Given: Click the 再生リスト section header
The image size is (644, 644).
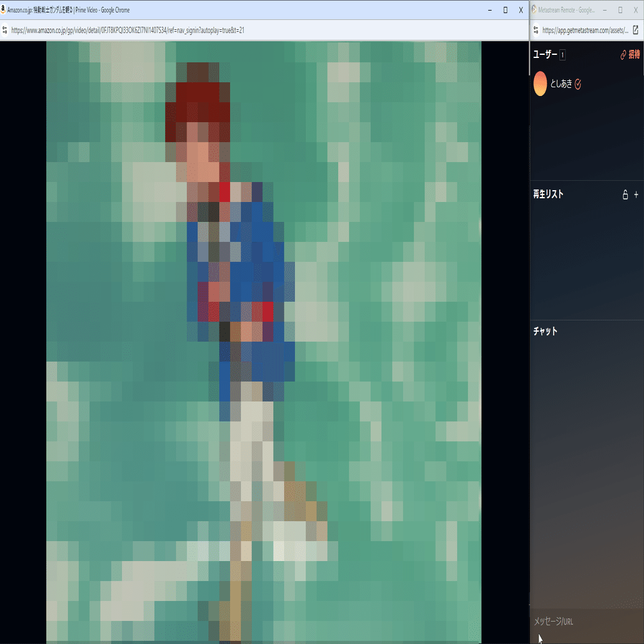Looking at the screenshot, I should (548, 195).
